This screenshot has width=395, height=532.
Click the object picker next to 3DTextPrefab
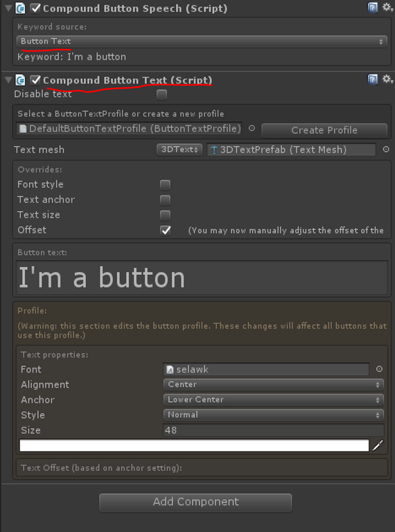tap(386, 150)
